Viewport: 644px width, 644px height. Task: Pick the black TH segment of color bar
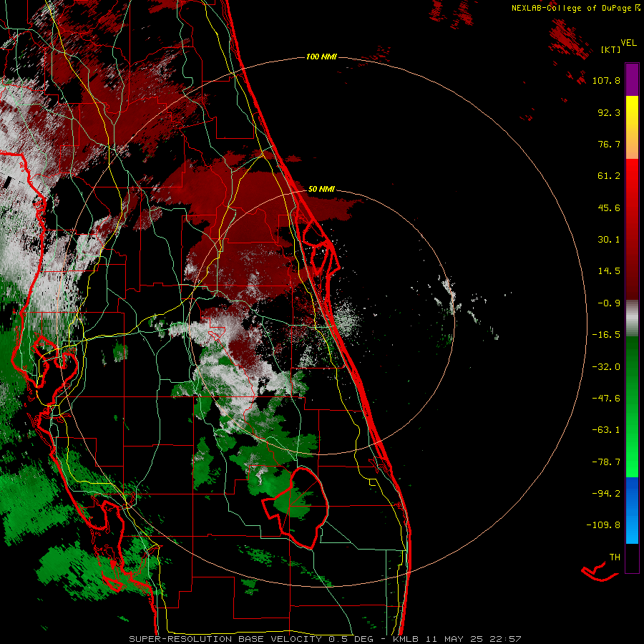(632, 558)
